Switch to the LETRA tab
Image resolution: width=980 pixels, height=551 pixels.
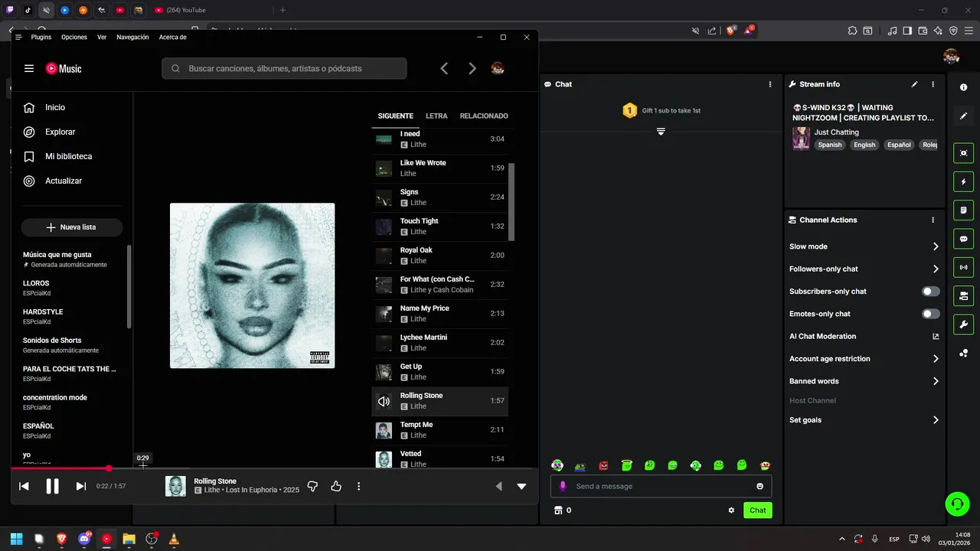click(x=436, y=116)
